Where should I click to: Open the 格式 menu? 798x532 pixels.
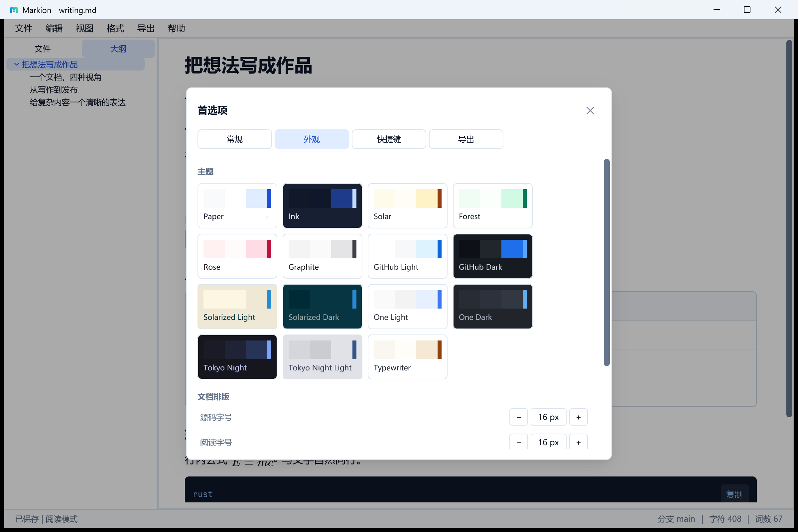point(115,29)
